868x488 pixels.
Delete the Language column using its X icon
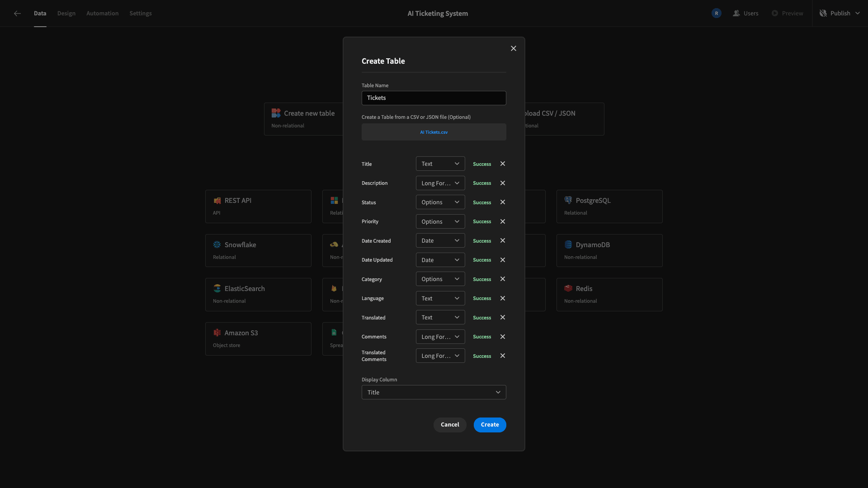[502, 298]
